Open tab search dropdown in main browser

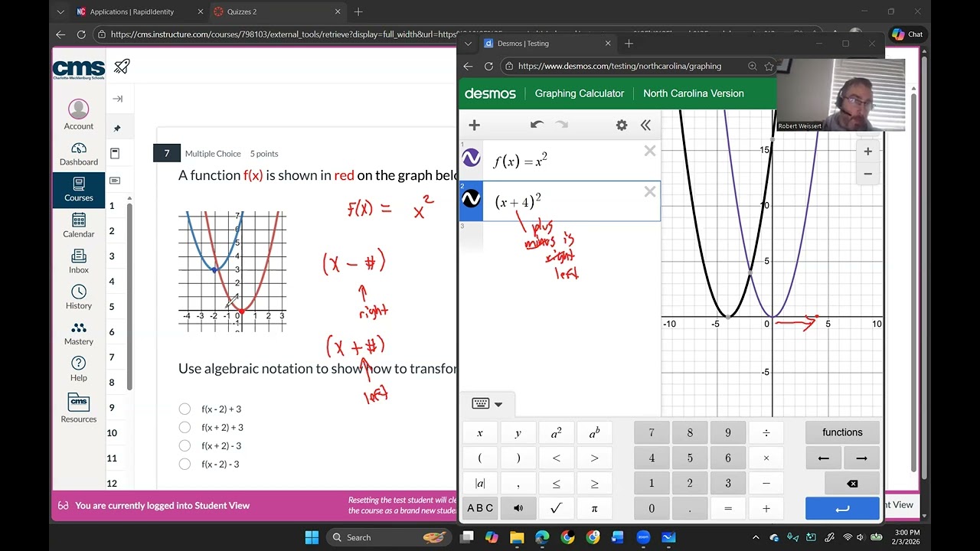tap(61, 11)
